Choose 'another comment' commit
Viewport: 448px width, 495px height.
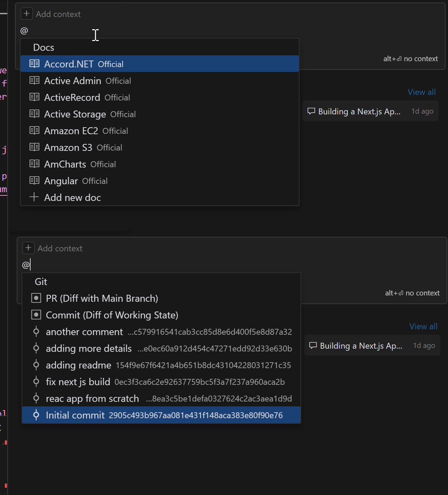[161, 332]
